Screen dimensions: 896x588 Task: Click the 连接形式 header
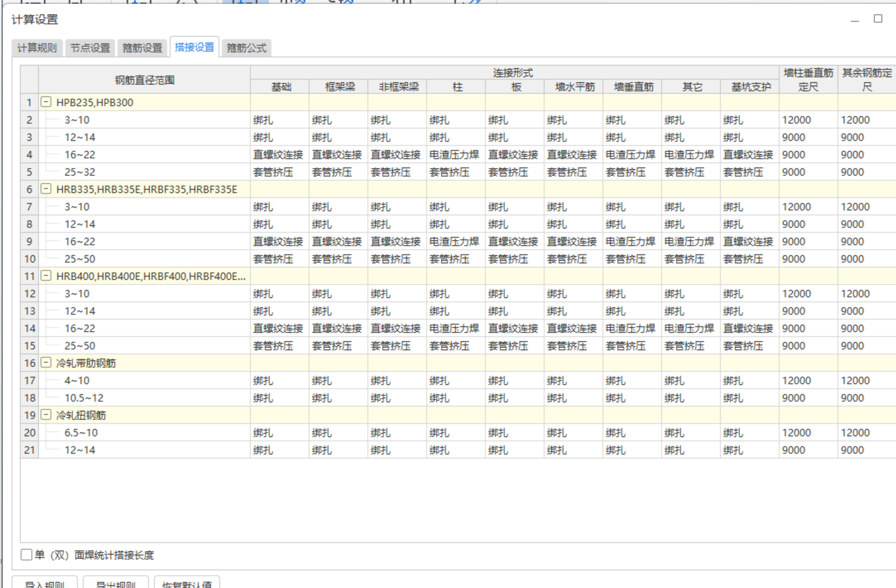514,73
